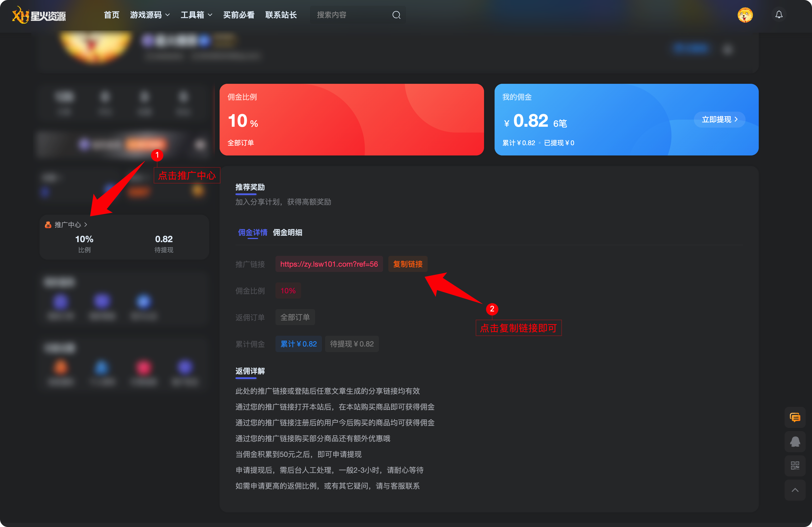Navigate to 首页 in the top menu
The image size is (812, 527).
click(x=111, y=15)
